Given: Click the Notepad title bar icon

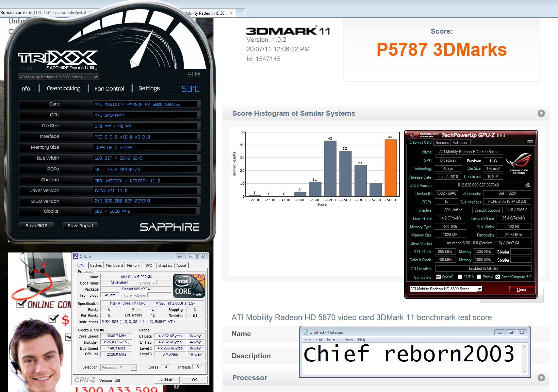Looking at the screenshot, I should point(306,332).
